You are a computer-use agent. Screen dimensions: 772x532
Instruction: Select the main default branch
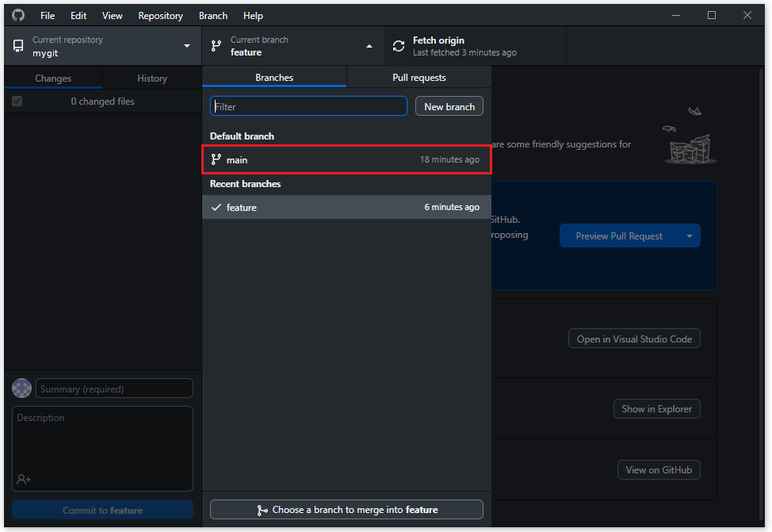[346, 159]
